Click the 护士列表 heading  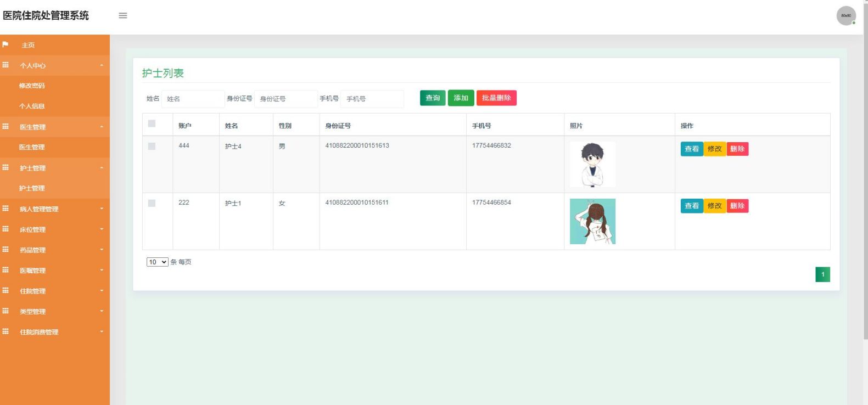pyautogui.click(x=163, y=73)
